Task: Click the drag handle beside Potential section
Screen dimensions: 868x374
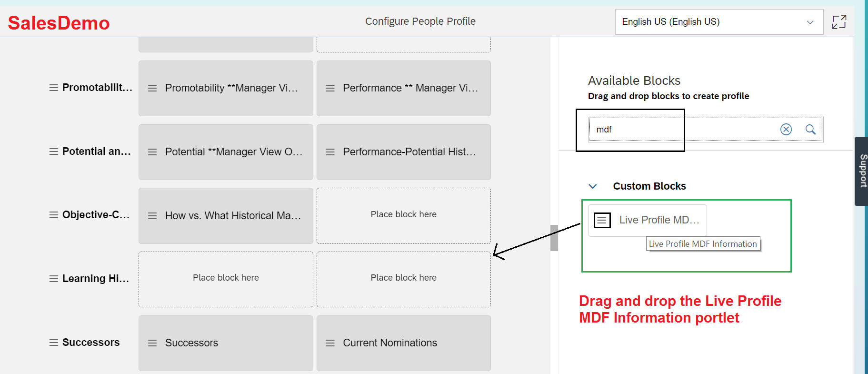Action: click(54, 152)
